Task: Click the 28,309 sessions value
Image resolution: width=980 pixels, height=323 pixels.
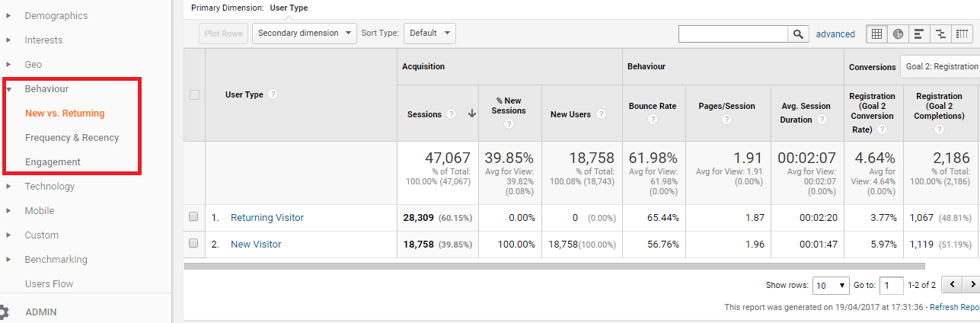Action: coord(418,218)
